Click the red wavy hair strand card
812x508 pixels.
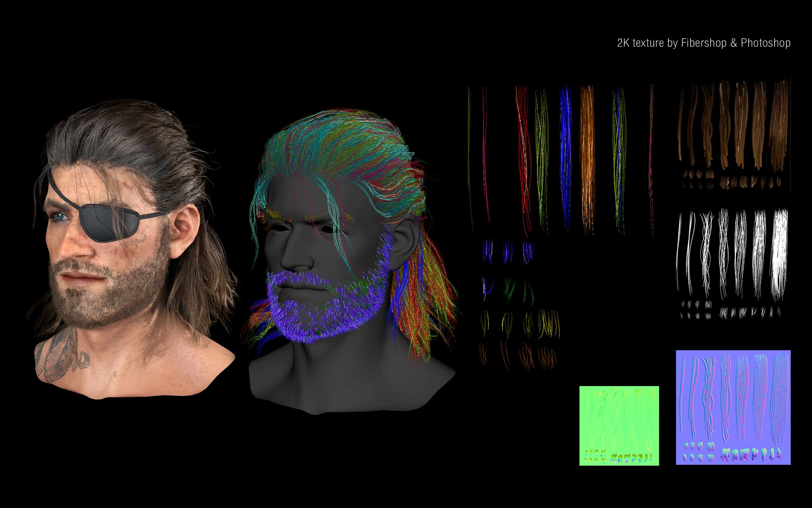[x=524, y=161]
